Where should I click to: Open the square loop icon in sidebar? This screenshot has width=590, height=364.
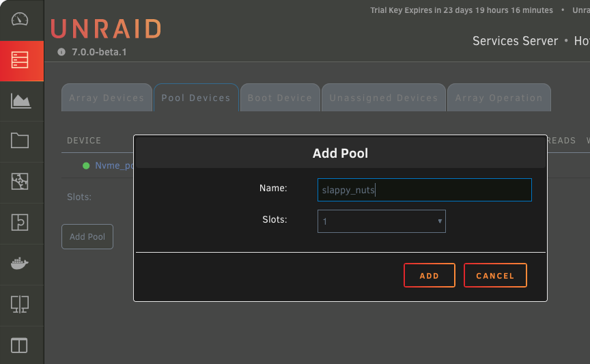20,222
